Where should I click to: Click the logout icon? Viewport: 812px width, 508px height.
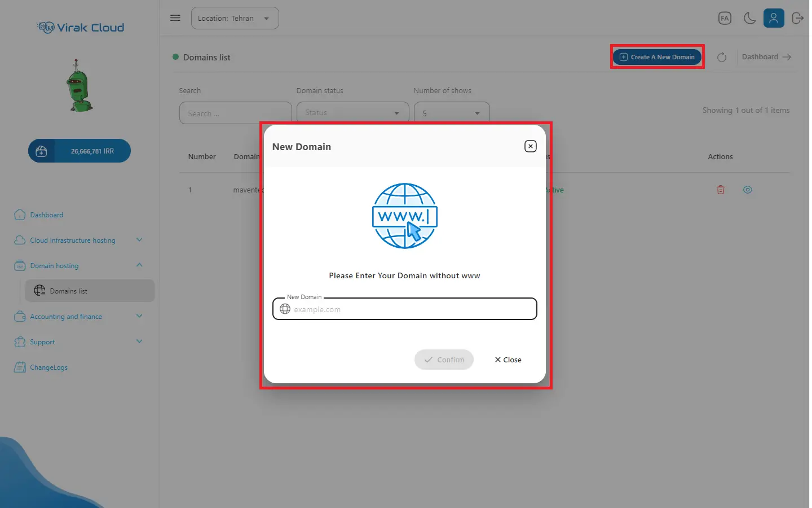[x=797, y=18]
